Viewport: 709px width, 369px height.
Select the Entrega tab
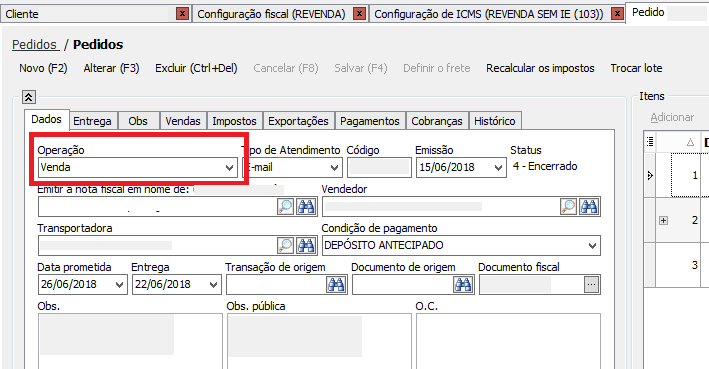click(x=92, y=121)
